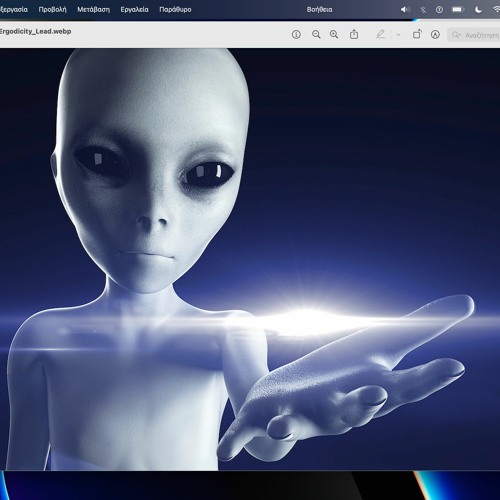Open the image info inspector
The width and height of the screenshot is (500, 500).
[x=296, y=34]
